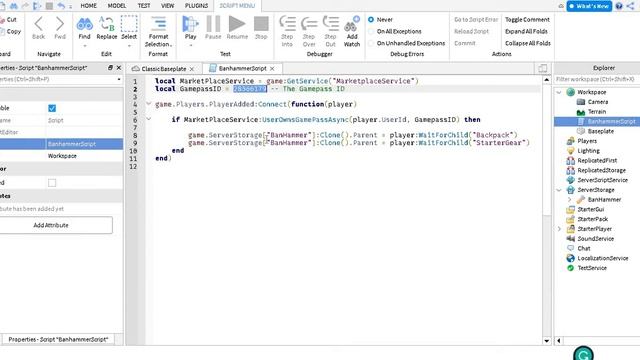640x360 pixels.
Task: Click Reload Script action
Action: click(471, 31)
